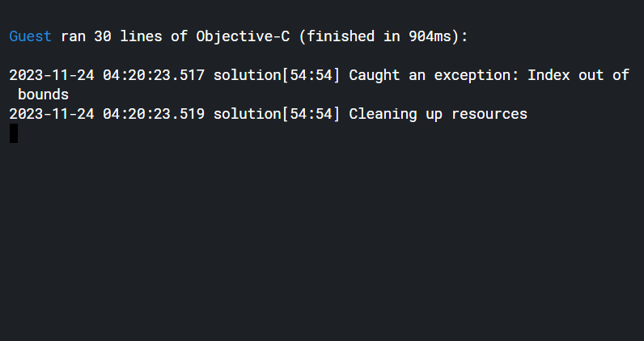Click the wrapped word 'bounds'
Viewport: 644px width, 341px height.
43,95
